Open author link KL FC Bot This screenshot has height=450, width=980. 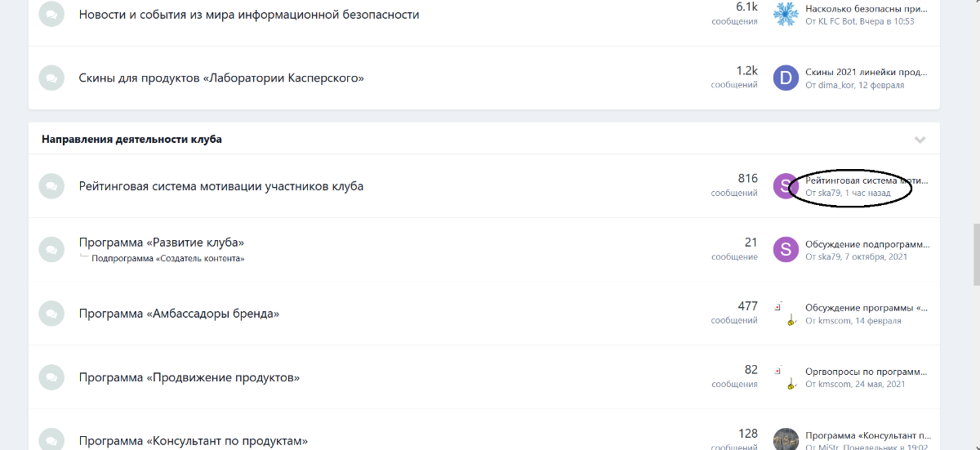836,21
